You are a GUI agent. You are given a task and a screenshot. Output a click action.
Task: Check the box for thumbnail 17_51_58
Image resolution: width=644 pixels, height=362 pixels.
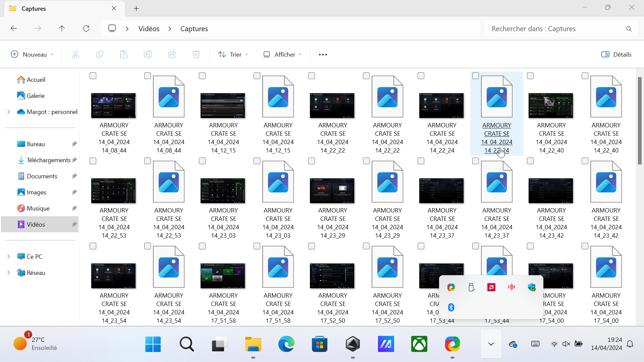click(202, 246)
